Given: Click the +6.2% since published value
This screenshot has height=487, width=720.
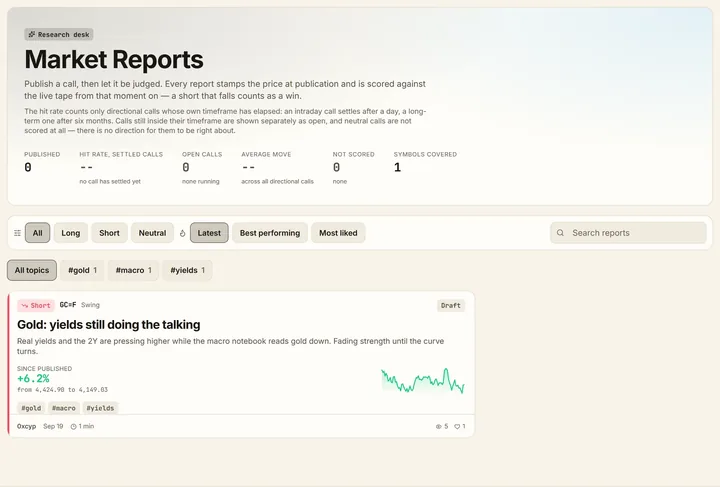Looking at the screenshot, I should 33,379.
